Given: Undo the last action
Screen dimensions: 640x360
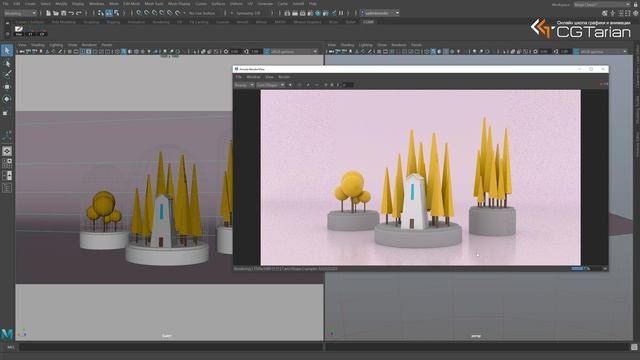Looking at the screenshot, I should click(x=71, y=13).
